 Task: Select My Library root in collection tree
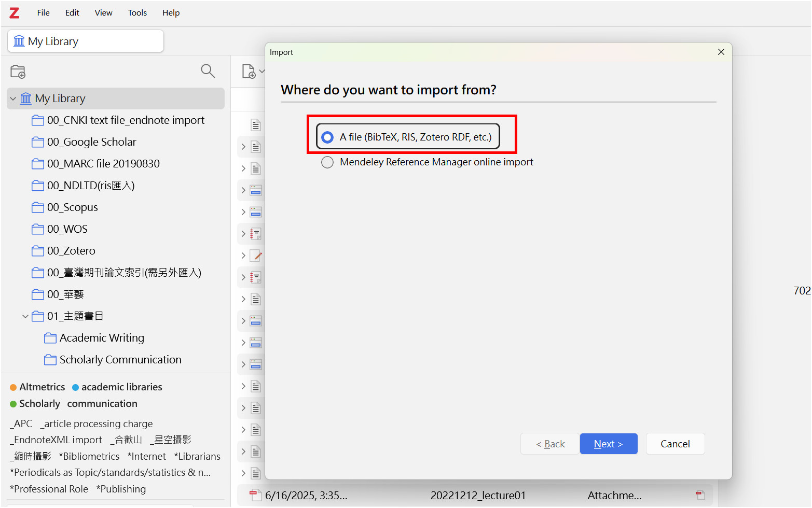pyautogui.click(x=116, y=98)
